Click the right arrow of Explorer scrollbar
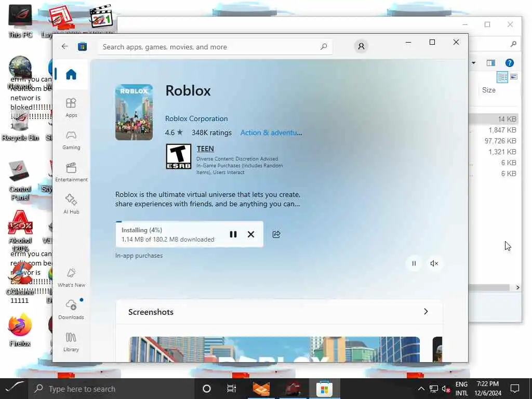The height and width of the screenshot is (399, 532). point(517,287)
